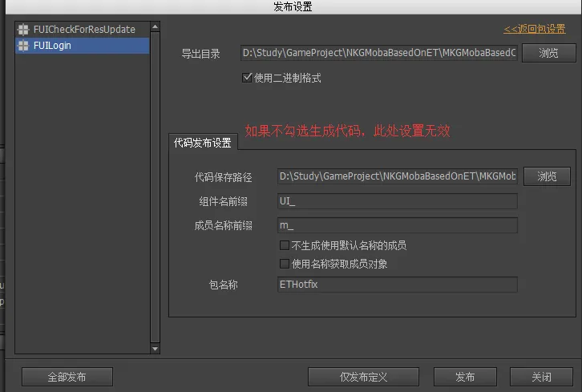Click the package list scroll down arrow
The height and width of the screenshot is (392, 582).
point(156,349)
